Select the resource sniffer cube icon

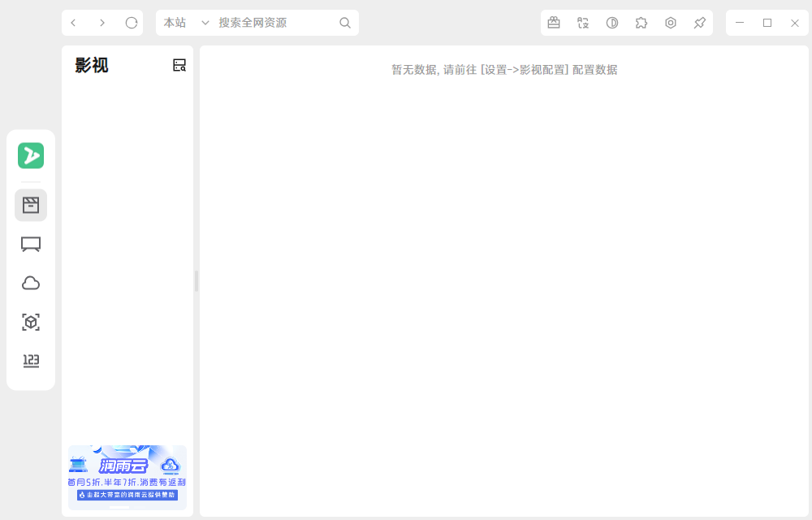[x=30, y=322]
